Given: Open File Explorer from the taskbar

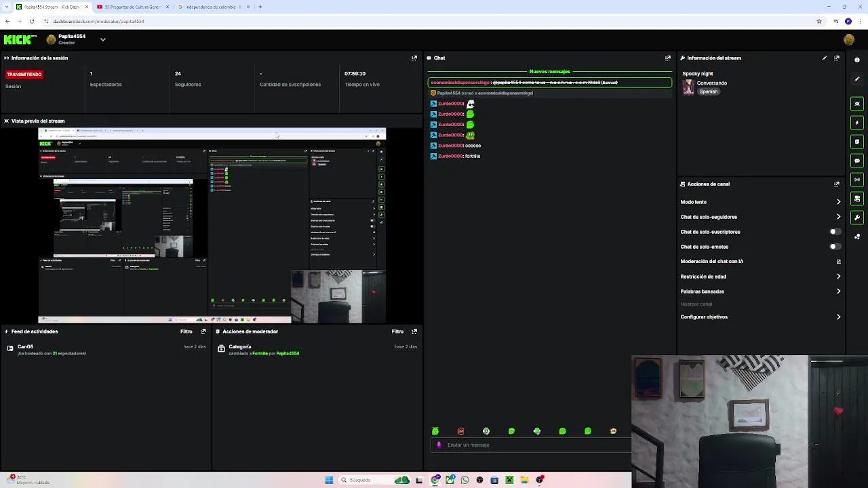Looking at the screenshot, I should (x=524, y=480).
